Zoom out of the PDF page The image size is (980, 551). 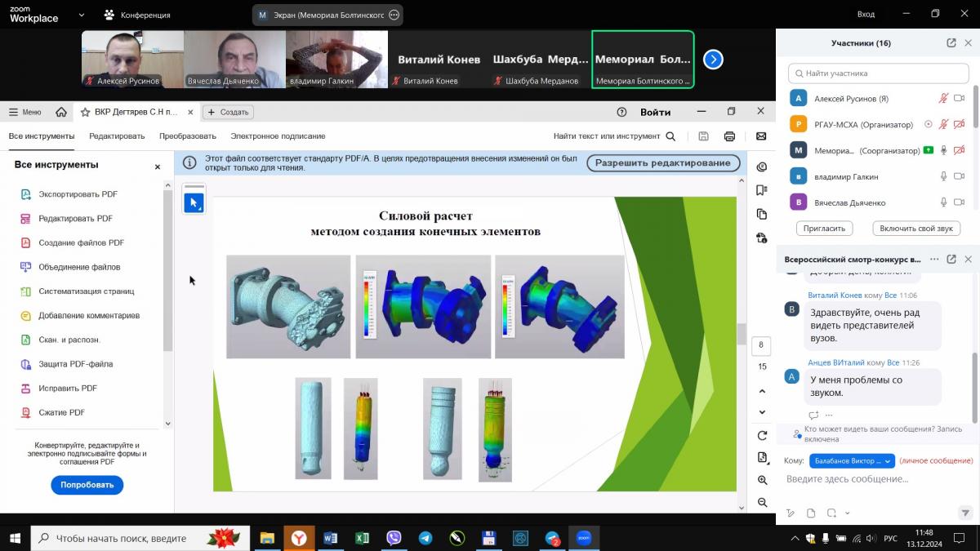click(762, 503)
